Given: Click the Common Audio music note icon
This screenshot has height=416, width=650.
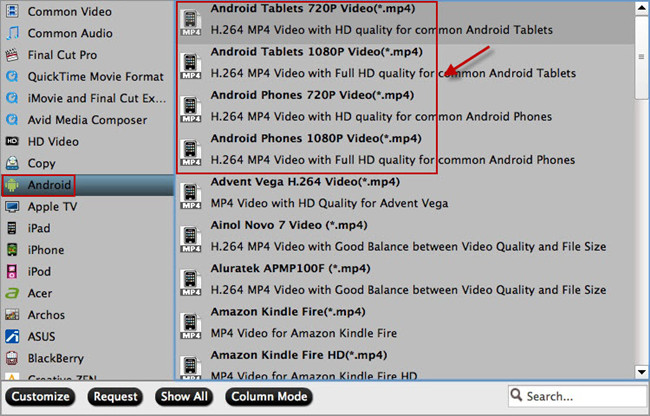Looking at the screenshot, I should pyautogui.click(x=12, y=33).
